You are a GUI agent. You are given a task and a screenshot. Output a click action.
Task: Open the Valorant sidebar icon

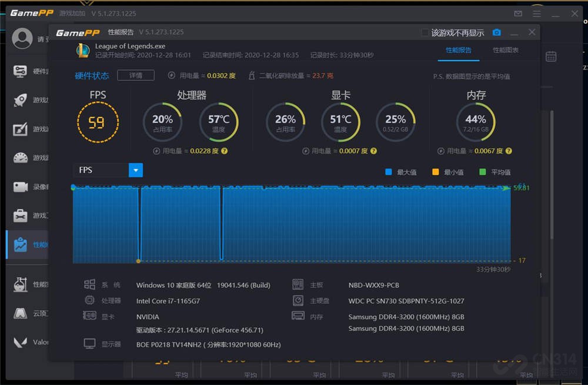point(20,342)
